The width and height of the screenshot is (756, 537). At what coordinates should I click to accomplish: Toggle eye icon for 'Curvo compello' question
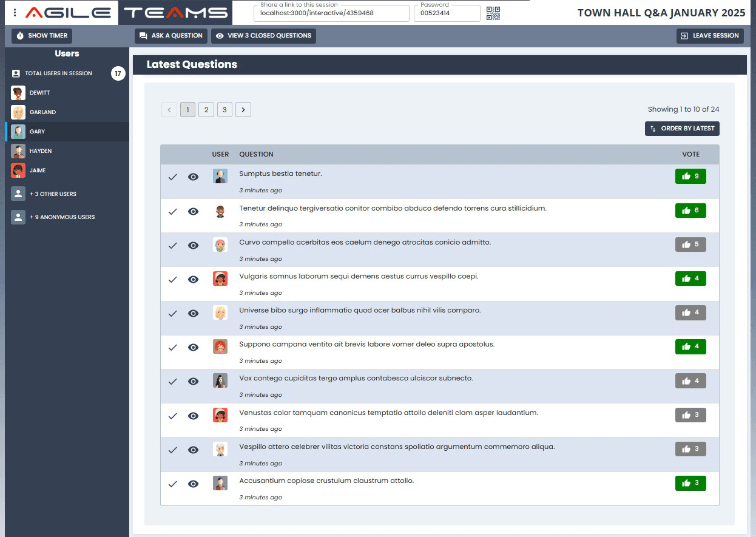[x=194, y=245]
